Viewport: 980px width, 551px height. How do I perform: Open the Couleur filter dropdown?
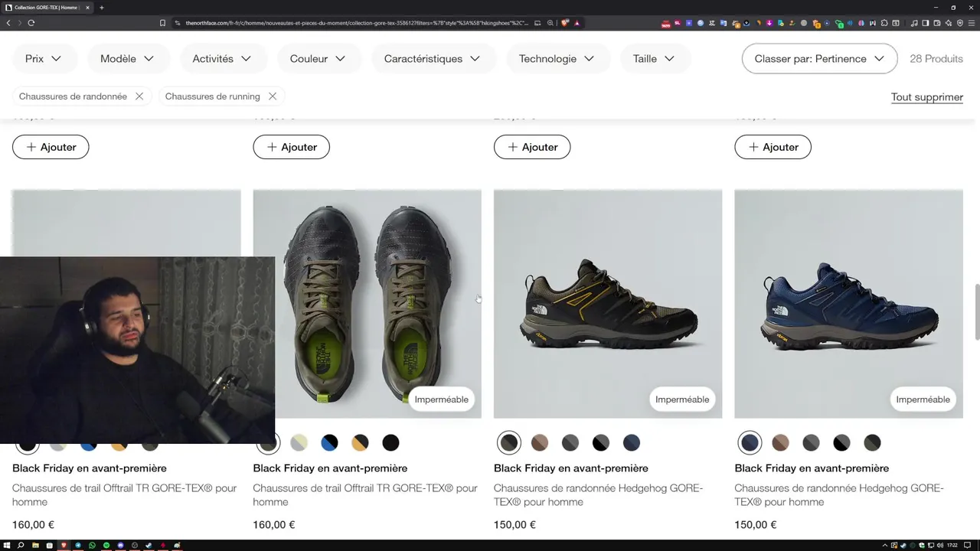pos(317,59)
